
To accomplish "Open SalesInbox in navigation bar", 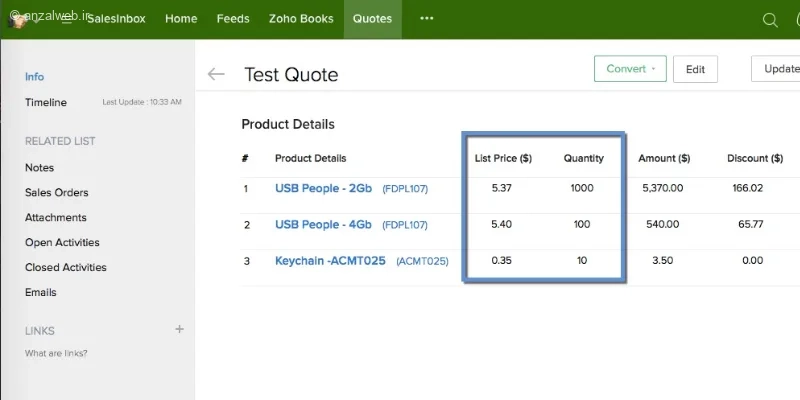I will coord(116,19).
